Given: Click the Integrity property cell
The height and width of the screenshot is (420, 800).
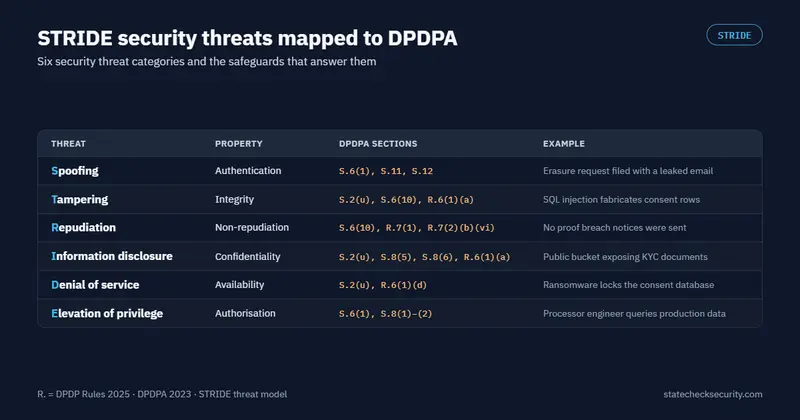Looking at the screenshot, I should pos(234,200).
